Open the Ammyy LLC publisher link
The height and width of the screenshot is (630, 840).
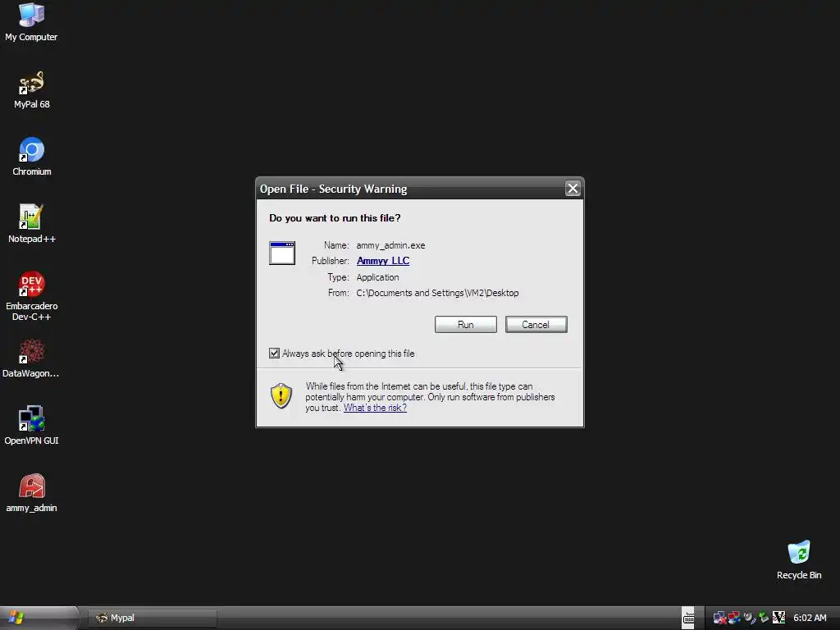(x=383, y=261)
